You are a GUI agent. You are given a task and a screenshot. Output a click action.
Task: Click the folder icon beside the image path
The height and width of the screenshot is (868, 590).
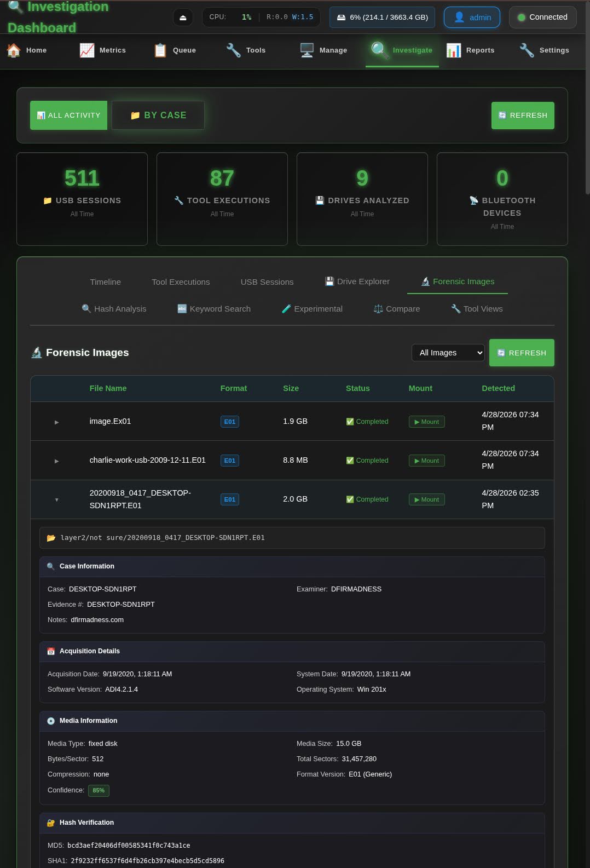[x=51, y=538]
